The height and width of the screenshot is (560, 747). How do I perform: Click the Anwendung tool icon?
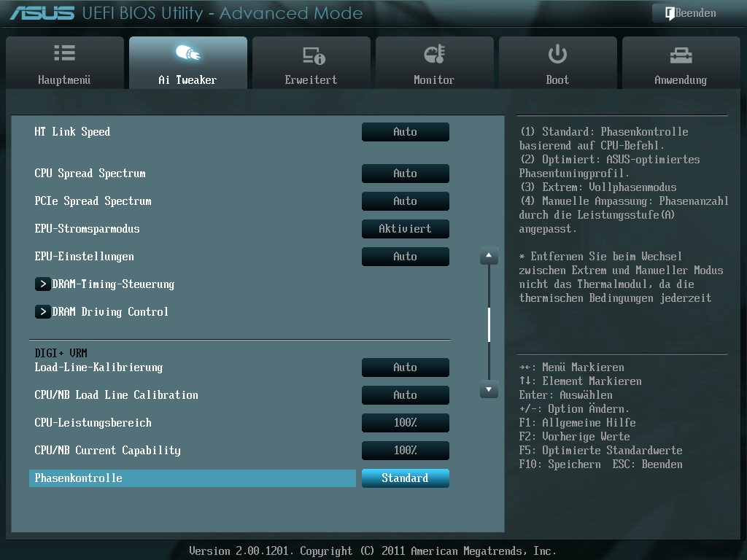[x=681, y=55]
